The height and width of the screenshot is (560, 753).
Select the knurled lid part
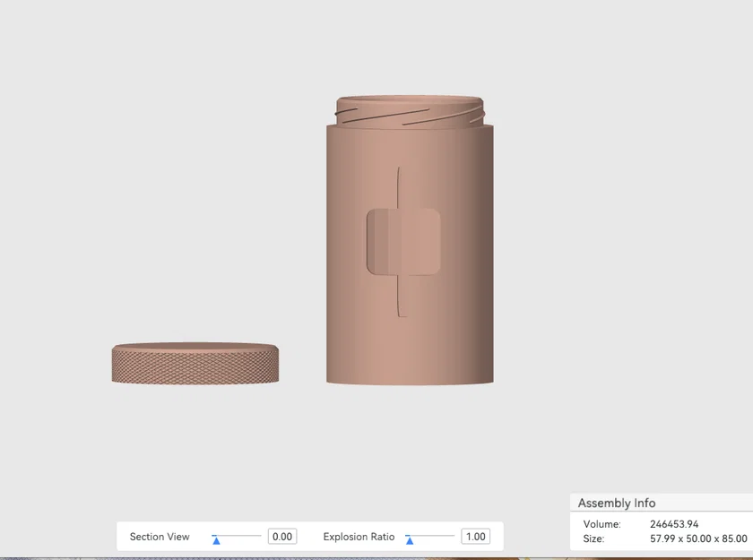click(x=195, y=363)
